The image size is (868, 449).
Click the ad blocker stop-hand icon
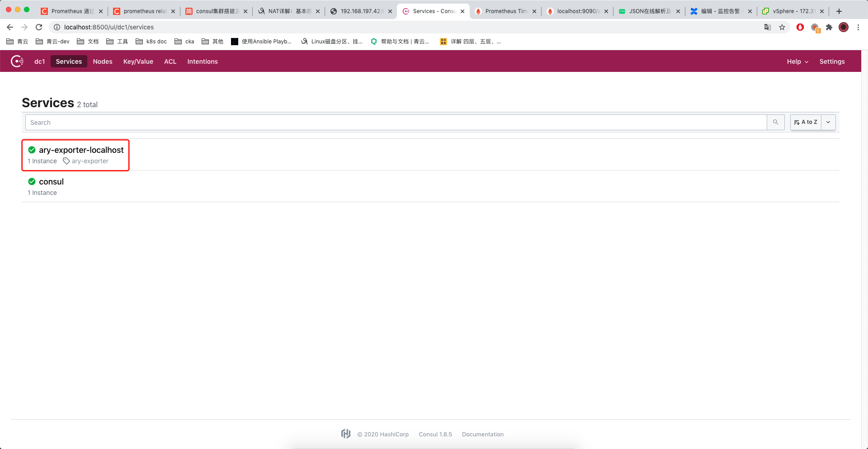coord(800,27)
